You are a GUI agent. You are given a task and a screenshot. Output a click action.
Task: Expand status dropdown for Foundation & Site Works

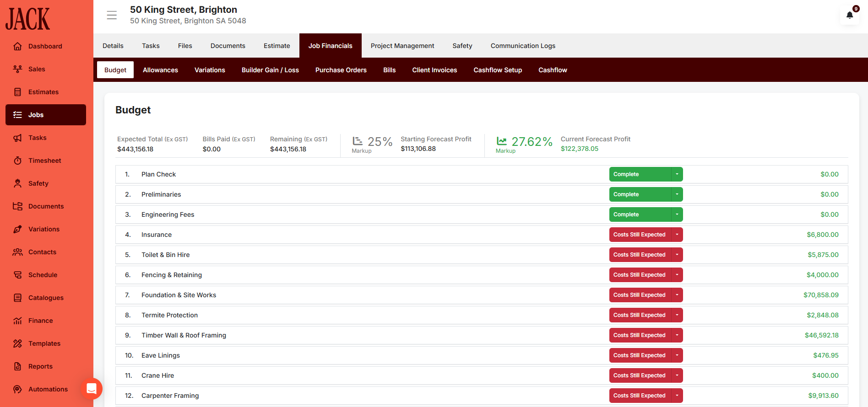coord(677,295)
